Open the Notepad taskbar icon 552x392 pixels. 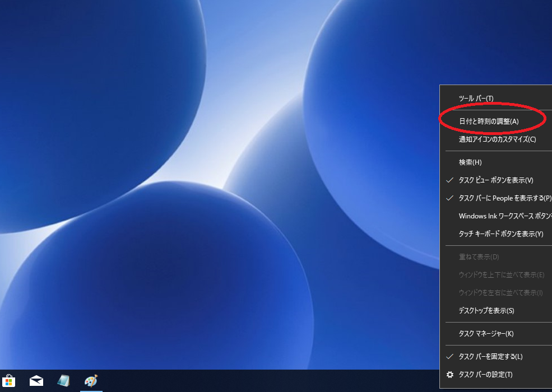tap(63, 381)
